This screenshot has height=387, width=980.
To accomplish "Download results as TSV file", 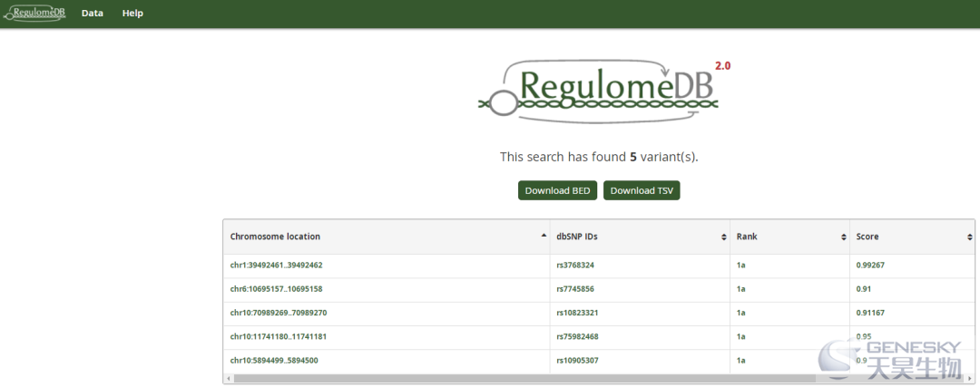I will (x=642, y=190).
